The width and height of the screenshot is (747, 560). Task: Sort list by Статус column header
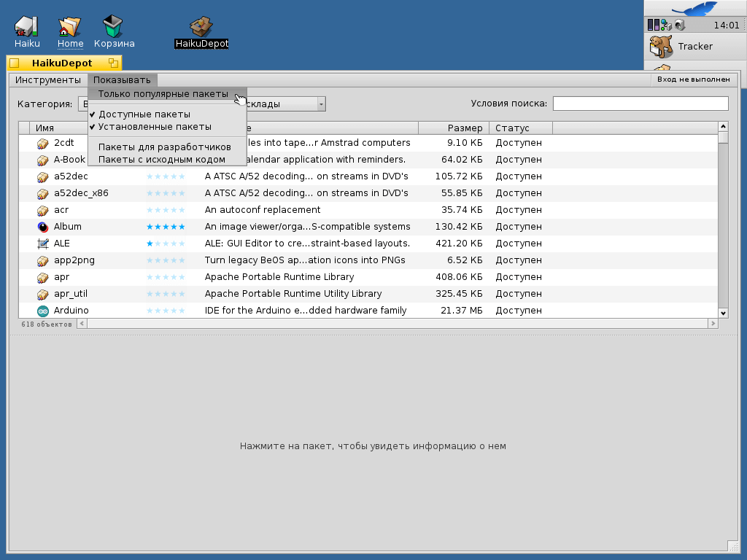(x=521, y=128)
